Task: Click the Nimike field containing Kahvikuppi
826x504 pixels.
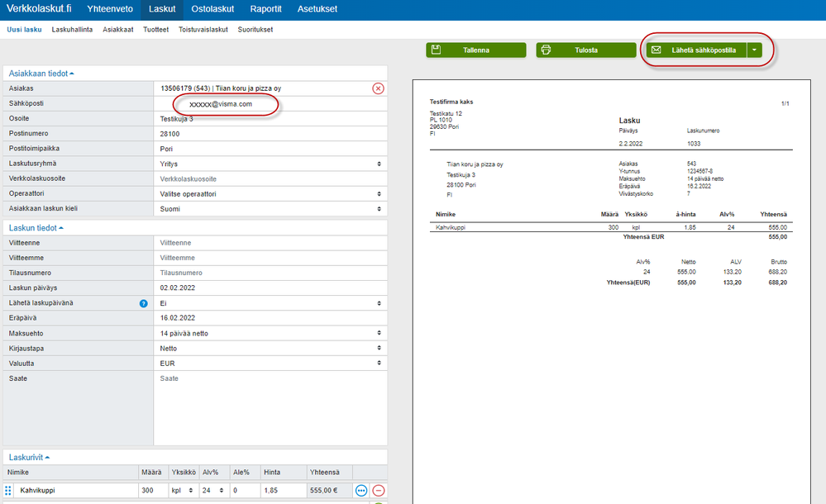Action: pos(76,490)
